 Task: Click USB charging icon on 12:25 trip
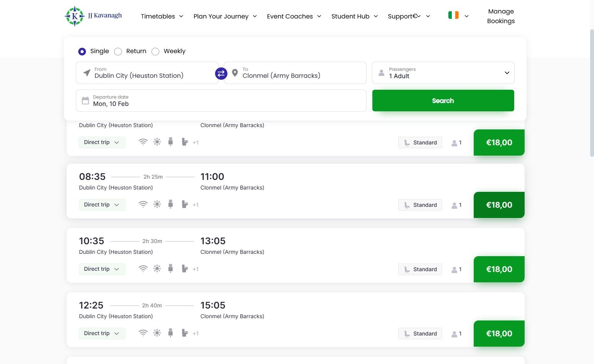170,333
